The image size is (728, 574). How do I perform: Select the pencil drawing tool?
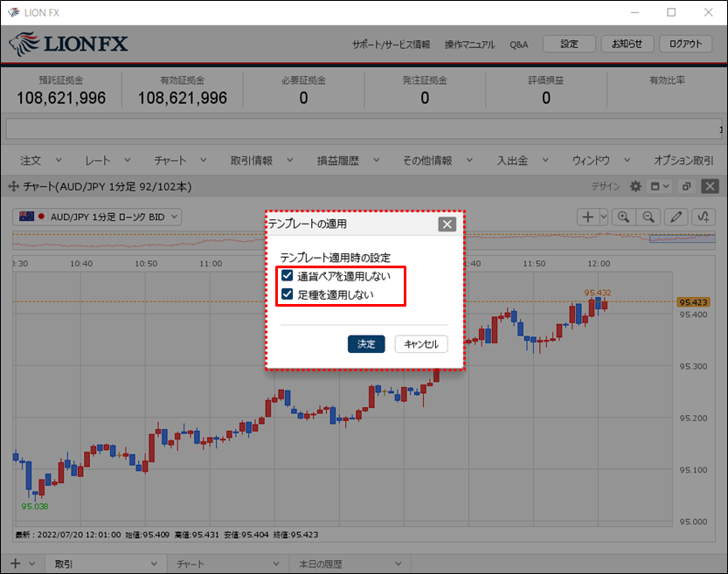676,217
